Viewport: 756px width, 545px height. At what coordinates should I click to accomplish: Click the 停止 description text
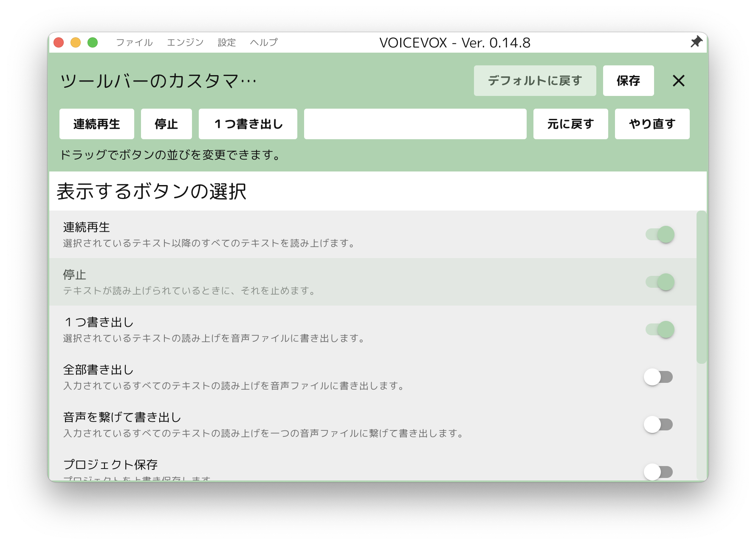(x=189, y=291)
